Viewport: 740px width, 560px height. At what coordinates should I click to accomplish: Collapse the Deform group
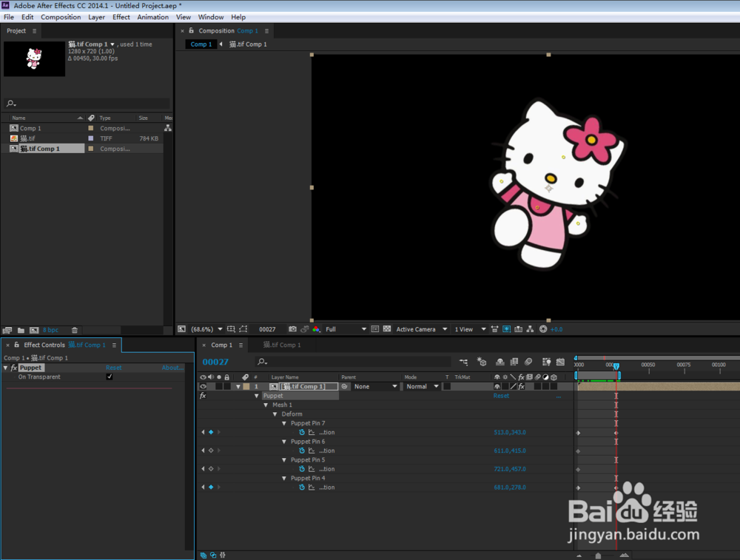pyautogui.click(x=275, y=414)
